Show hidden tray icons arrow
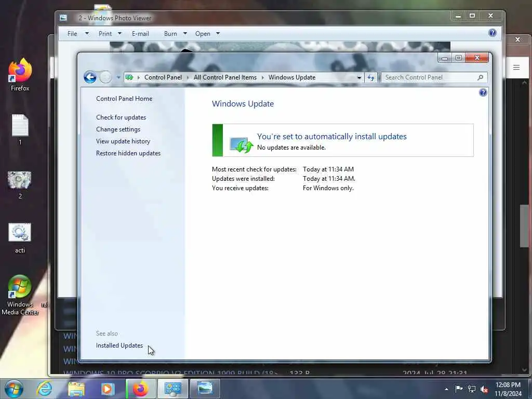 pyautogui.click(x=446, y=389)
